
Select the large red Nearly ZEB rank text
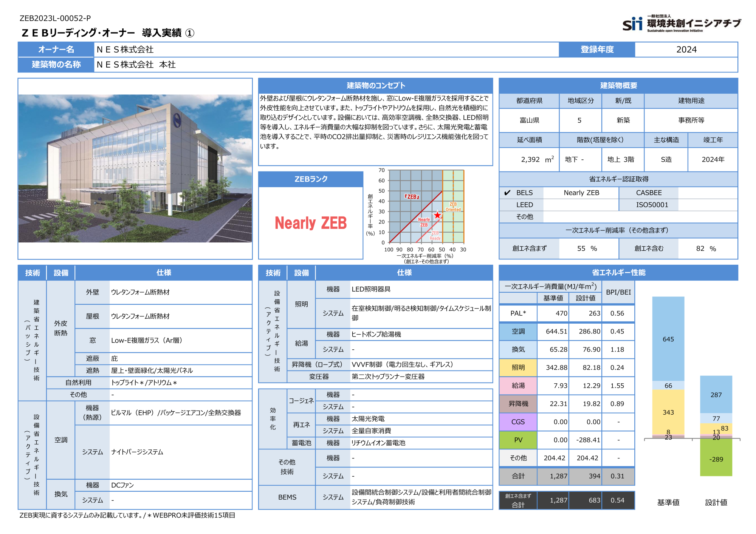311,223
